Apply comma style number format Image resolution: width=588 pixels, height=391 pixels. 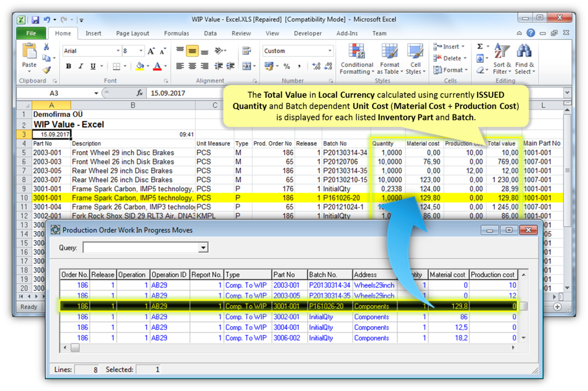[x=299, y=66]
